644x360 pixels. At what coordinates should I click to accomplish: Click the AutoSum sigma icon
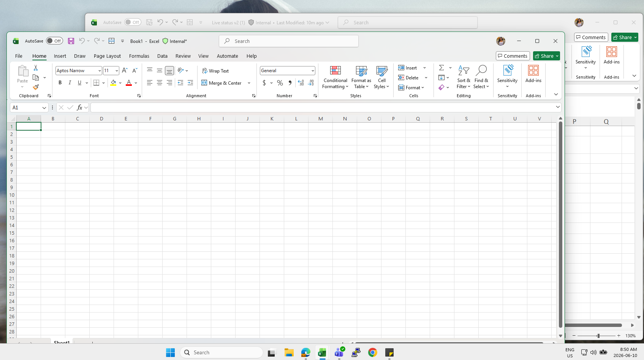pyautogui.click(x=441, y=68)
